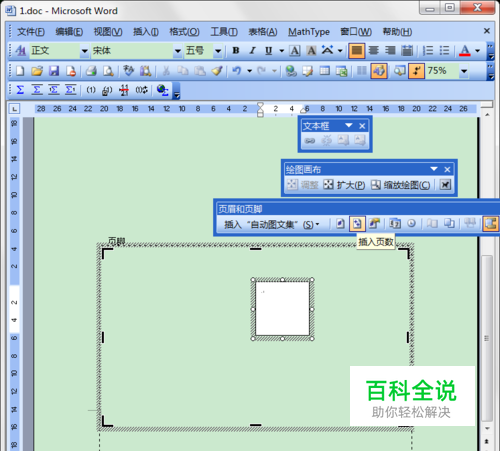500x451 pixels.
Task: Click font color A button
Action: point(465,51)
